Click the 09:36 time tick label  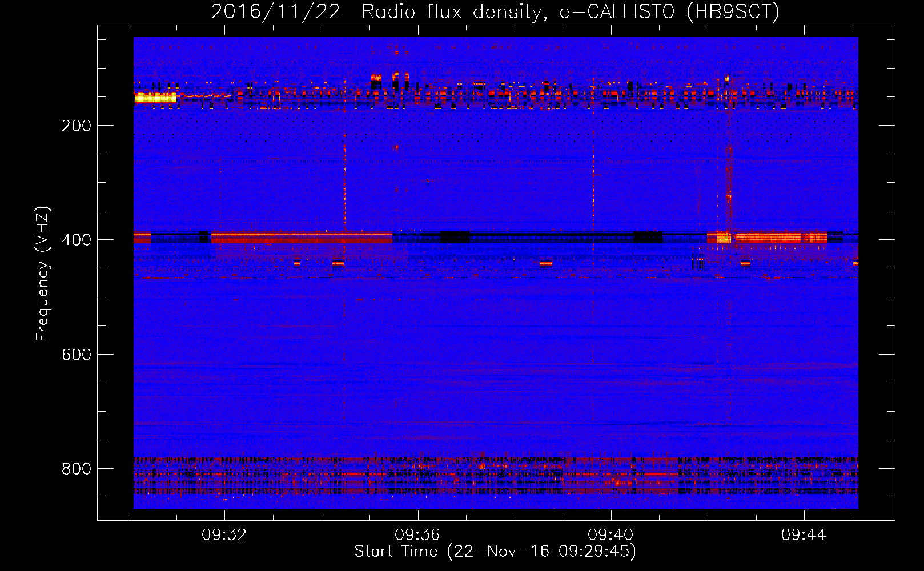(x=417, y=535)
